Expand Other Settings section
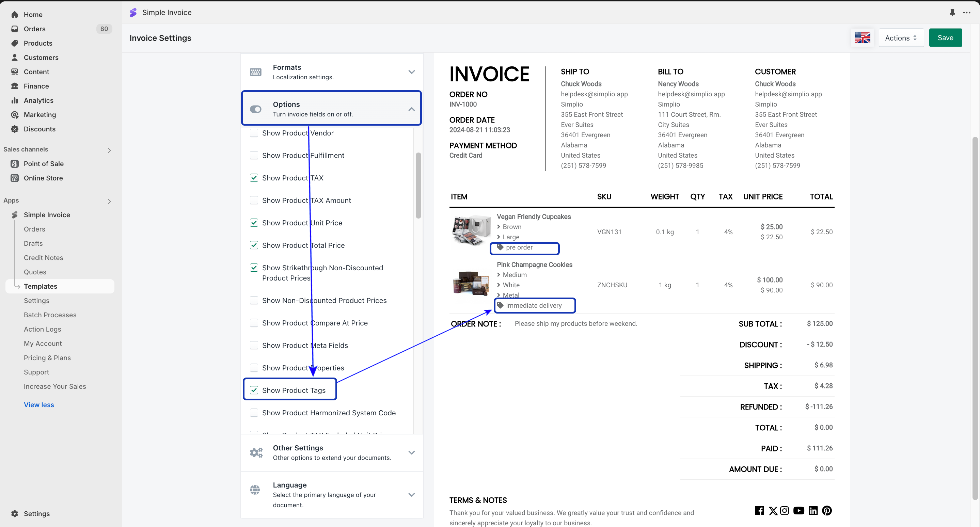This screenshot has width=980, height=527. click(x=411, y=452)
